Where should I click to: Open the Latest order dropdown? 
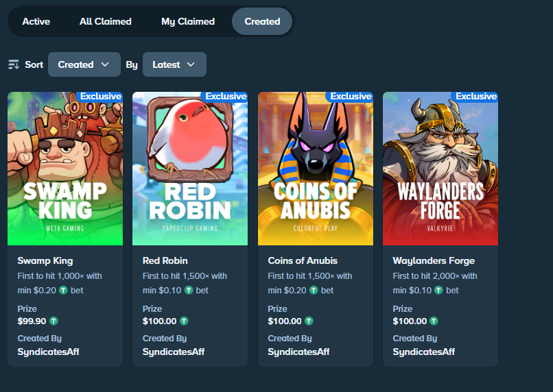coord(174,64)
